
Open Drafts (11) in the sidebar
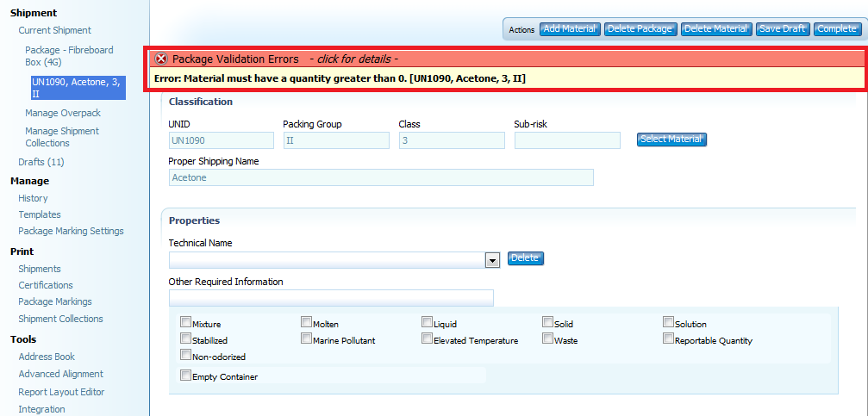tap(41, 162)
